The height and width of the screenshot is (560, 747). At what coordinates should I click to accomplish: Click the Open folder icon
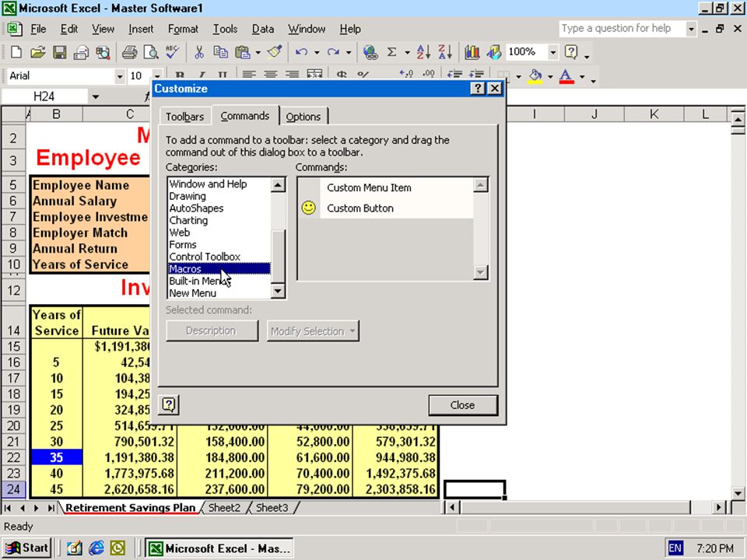tap(37, 52)
